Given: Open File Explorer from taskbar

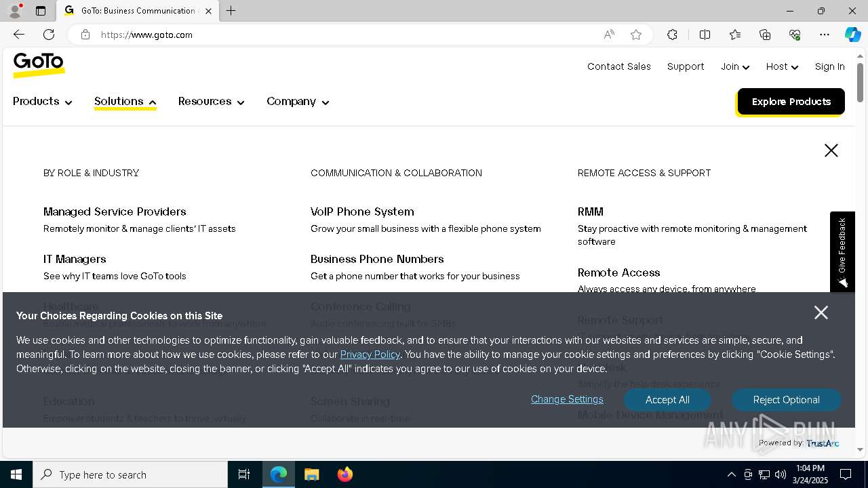Looking at the screenshot, I should coord(311,474).
